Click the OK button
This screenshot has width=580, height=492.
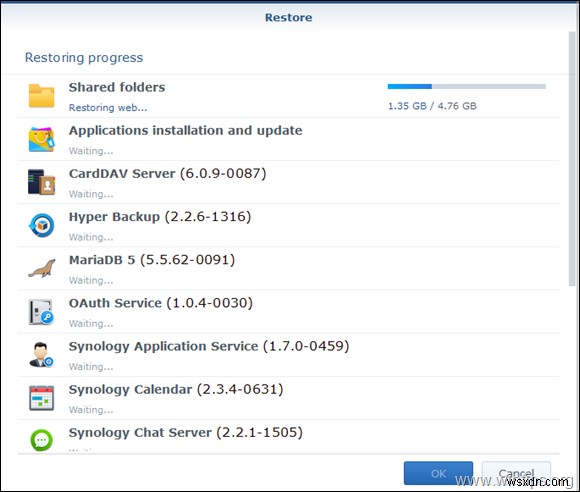(438, 473)
